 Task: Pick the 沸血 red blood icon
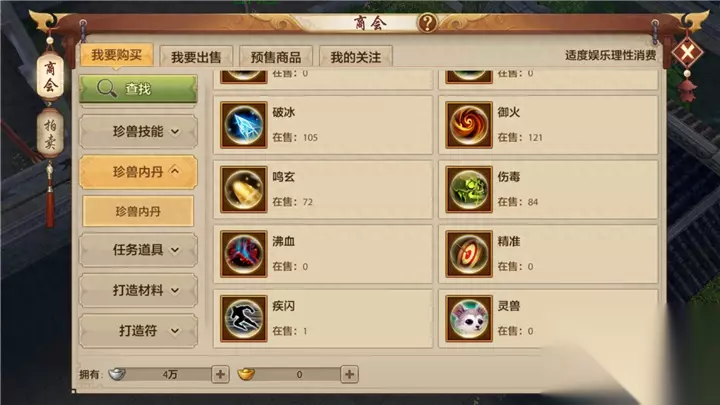[243, 254]
